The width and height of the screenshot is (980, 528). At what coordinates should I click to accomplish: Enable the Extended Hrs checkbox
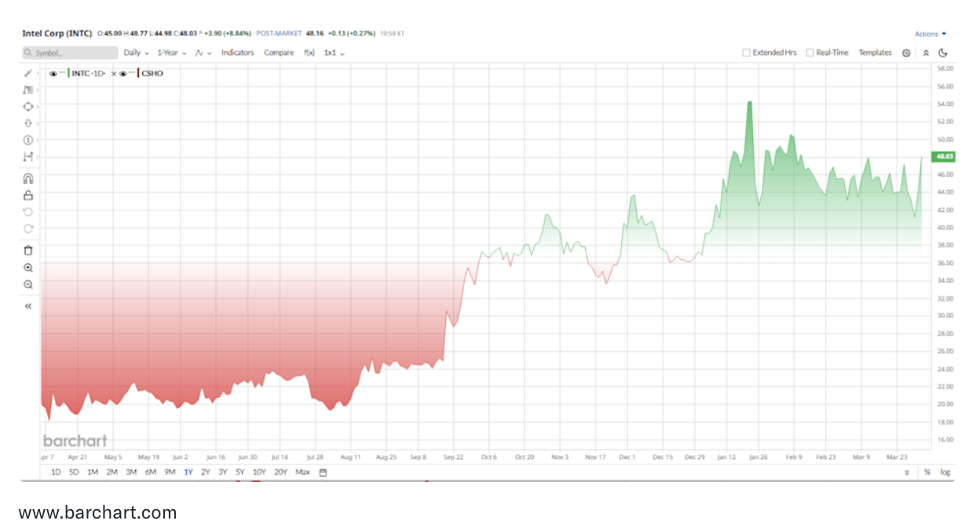coord(746,53)
